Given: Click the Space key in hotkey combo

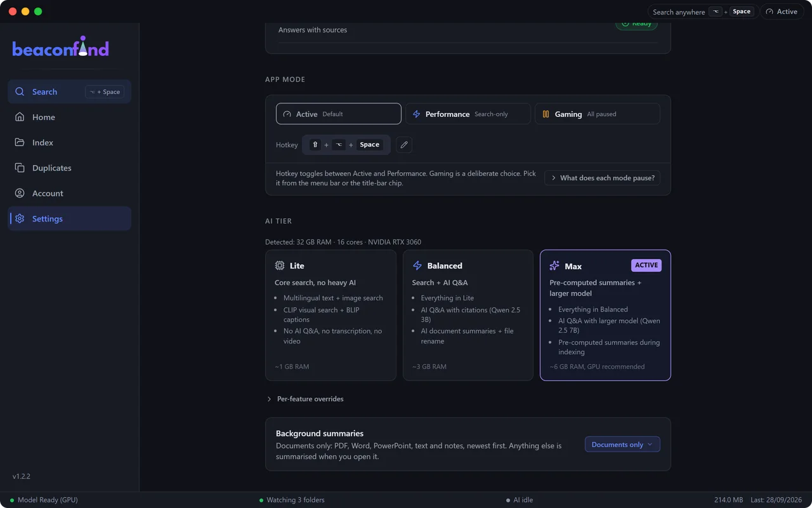Looking at the screenshot, I should [369, 145].
